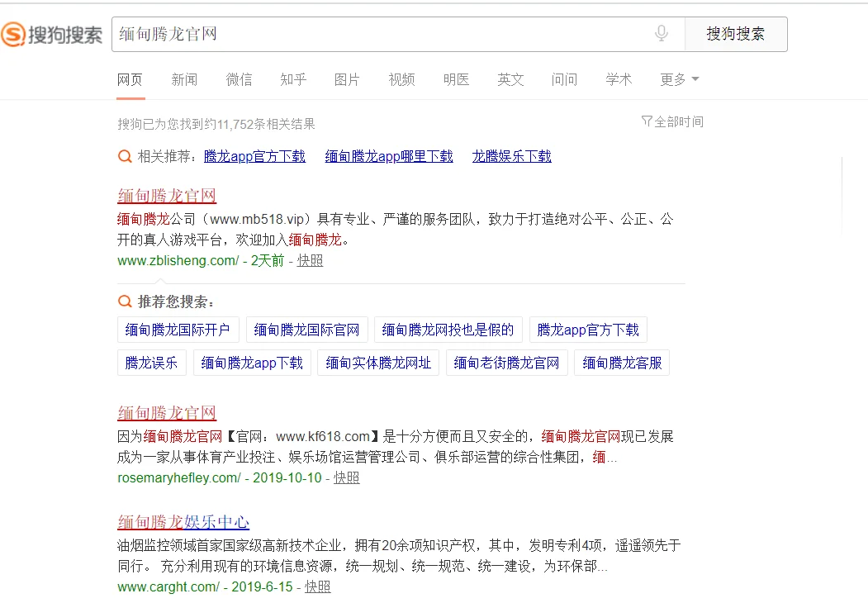Image resolution: width=868 pixels, height=603 pixels.
Task: Open the 全部时间 time filter
Action: pos(672,121)
